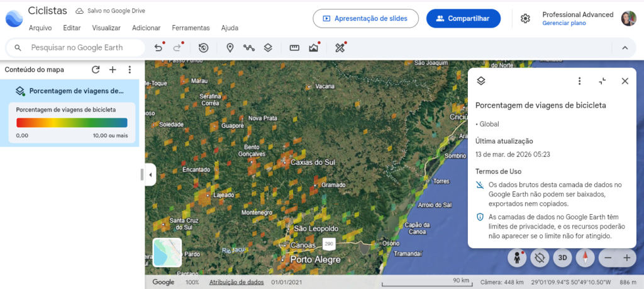The width and height of the screenshot is (644, 289).
Task: Collapse the left sidebar panel
Action: coord(150,174)
